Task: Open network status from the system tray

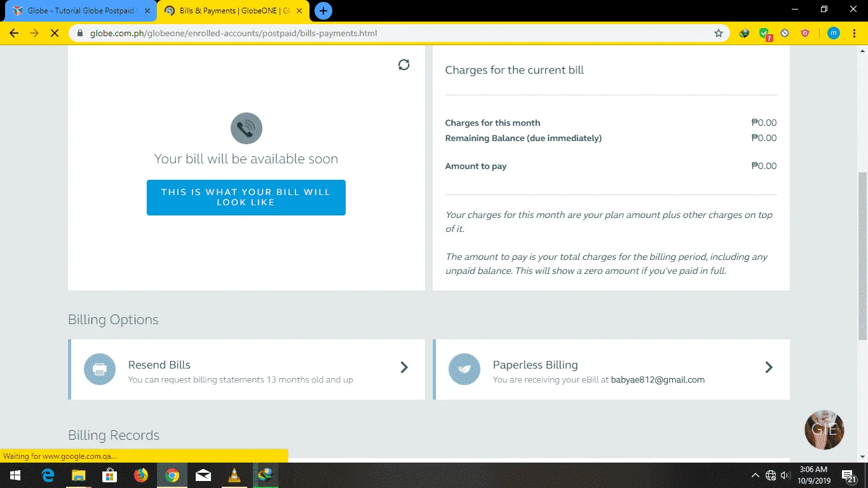Action: click(771, 475)
